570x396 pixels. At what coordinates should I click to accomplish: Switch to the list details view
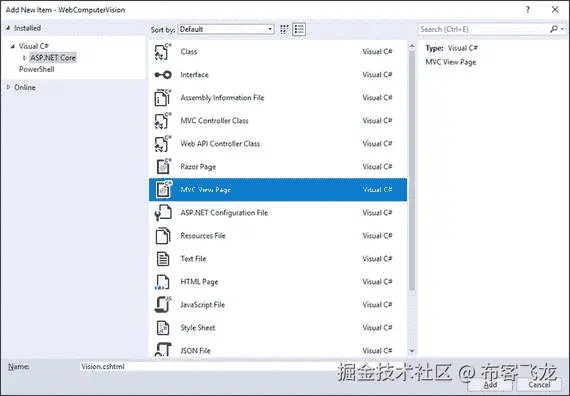click(299, 29)
